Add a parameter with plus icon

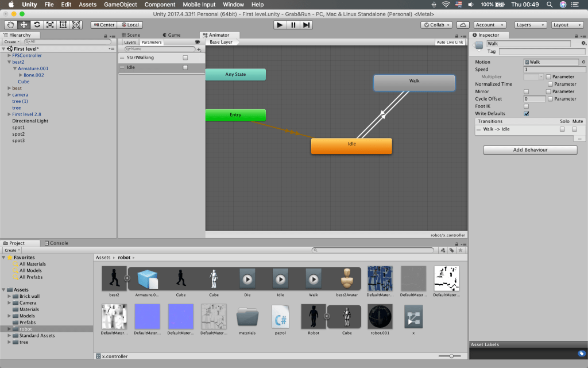click(199, 49)
